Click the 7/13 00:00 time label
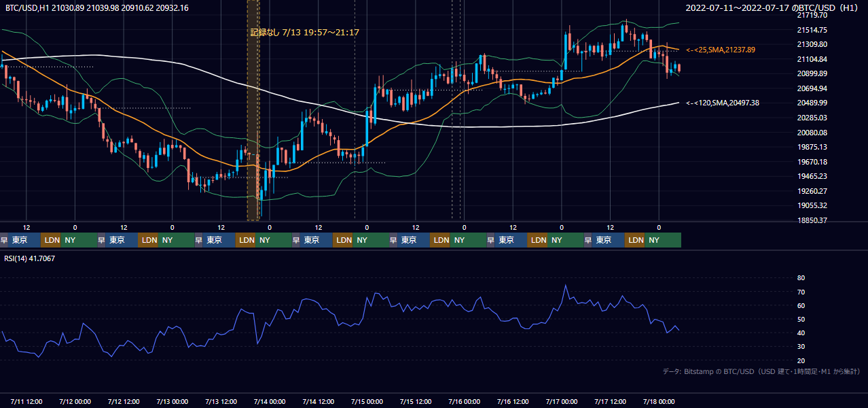The image size is (868, 408). pyautogui.click(x=172, y=401)
